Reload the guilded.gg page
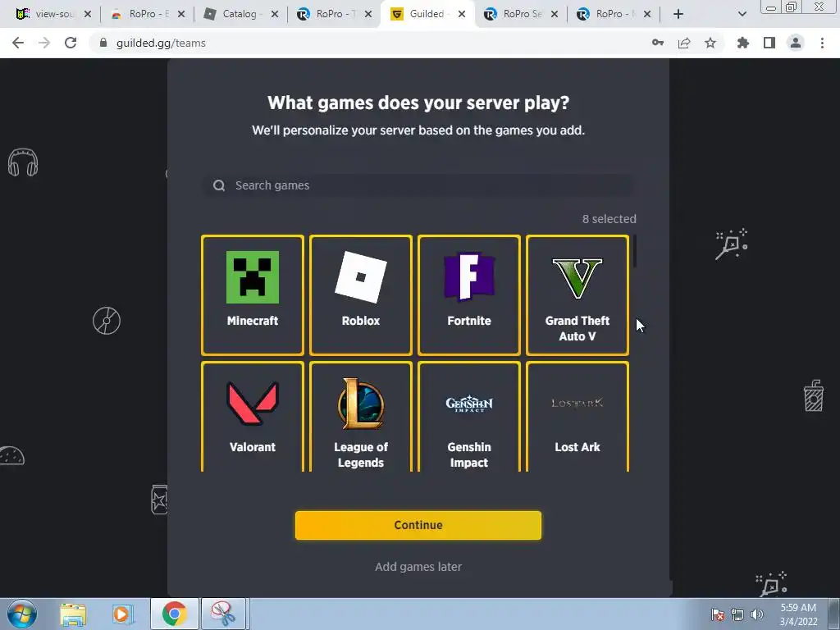Image resolution: width=840 pixels, height=630 pixels. coord(71,43)
